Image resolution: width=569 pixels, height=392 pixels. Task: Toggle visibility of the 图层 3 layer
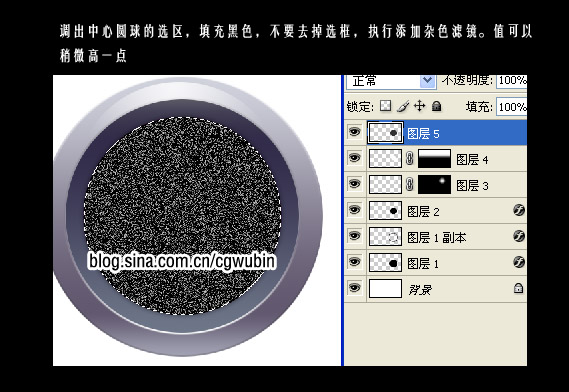[355, 184]
